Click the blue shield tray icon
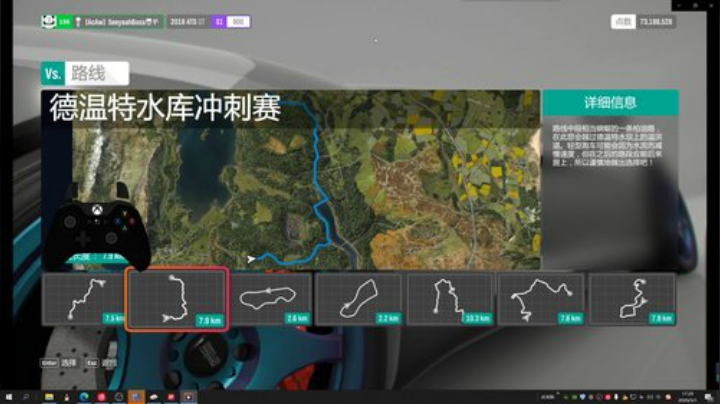Screen dimensions: 720x404 point(583,397)
